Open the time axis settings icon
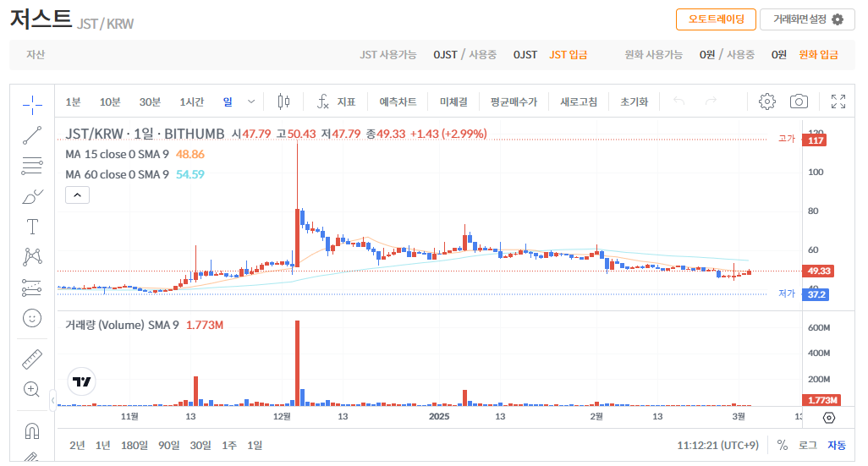The height and width of the screenshot is (466, 868). [x=829, y=417]
